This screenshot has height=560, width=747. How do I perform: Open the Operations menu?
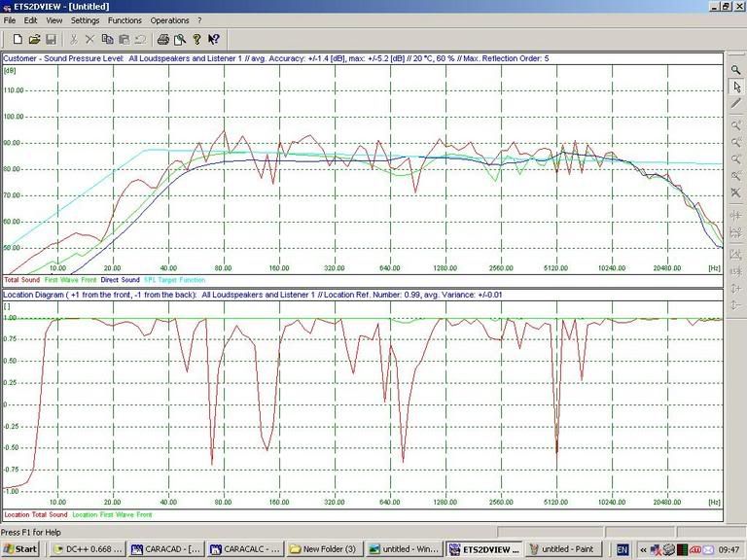[x=170, y=20]
